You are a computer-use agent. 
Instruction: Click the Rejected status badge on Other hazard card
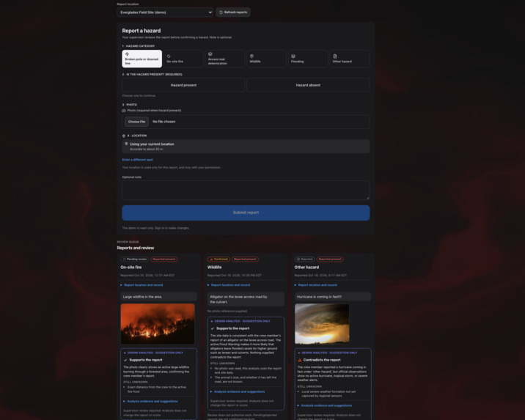(x=304, y=259)
